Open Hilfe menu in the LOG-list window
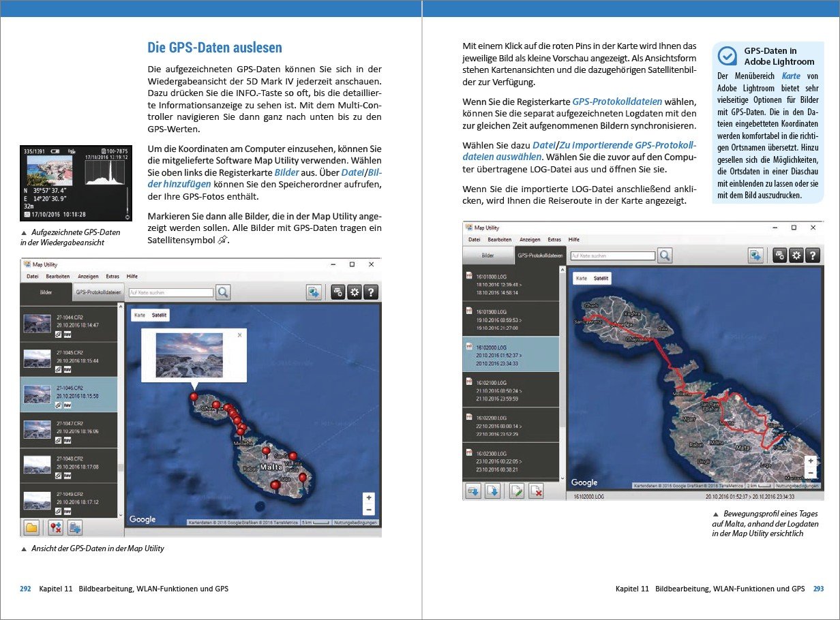 coord(574,240)
